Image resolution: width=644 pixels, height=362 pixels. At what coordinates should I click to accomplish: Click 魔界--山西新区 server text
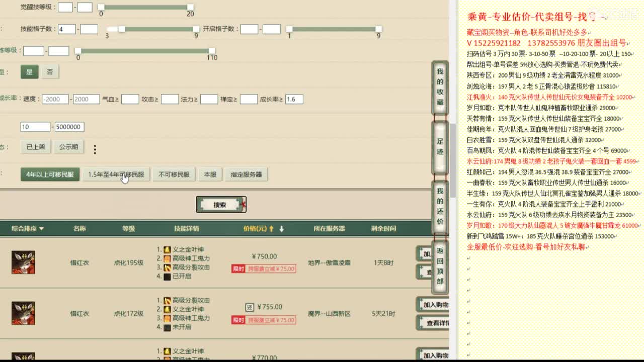(x=329, y=313)
